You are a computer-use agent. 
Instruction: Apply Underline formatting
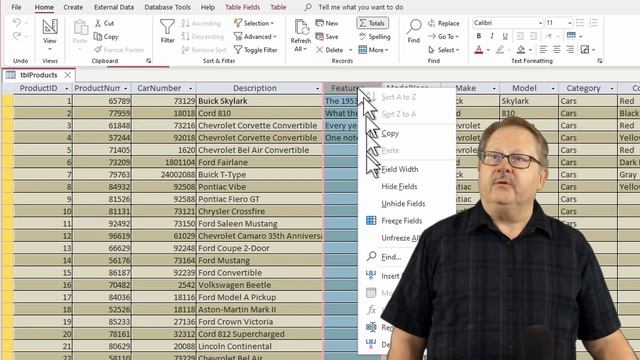click(505, 36)
